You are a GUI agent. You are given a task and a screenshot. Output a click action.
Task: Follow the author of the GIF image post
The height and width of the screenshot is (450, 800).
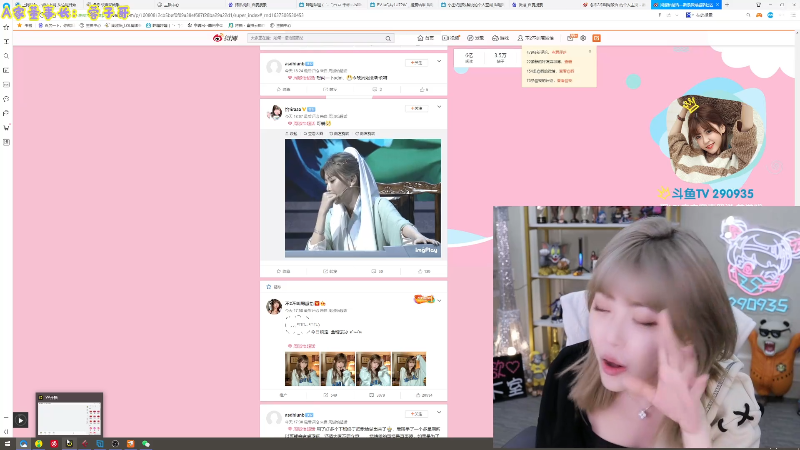[416, 108]
